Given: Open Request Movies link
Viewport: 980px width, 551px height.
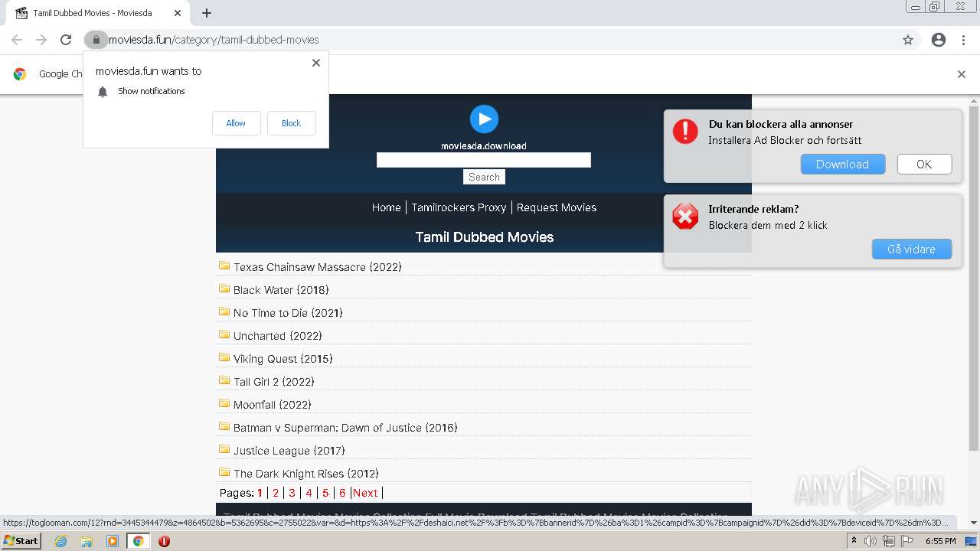Looking at the screenshot, I should (x=557, y=207).
